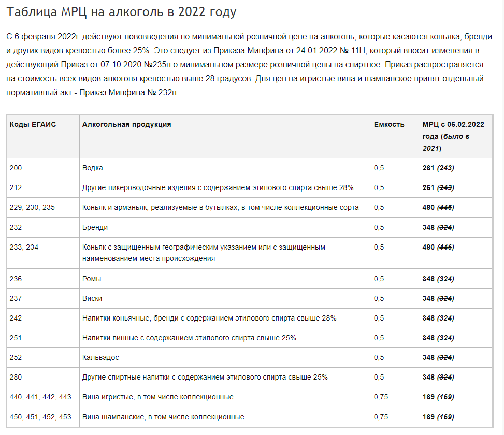Select the 'Ромы' product cell
The image size is (504, 435).
(x=225, y=279)
